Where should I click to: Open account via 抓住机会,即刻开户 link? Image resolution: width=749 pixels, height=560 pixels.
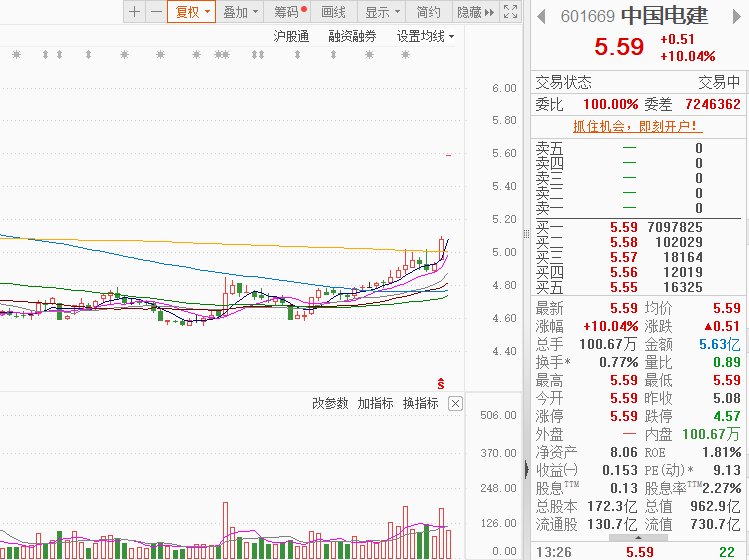[x=638, y=126]
